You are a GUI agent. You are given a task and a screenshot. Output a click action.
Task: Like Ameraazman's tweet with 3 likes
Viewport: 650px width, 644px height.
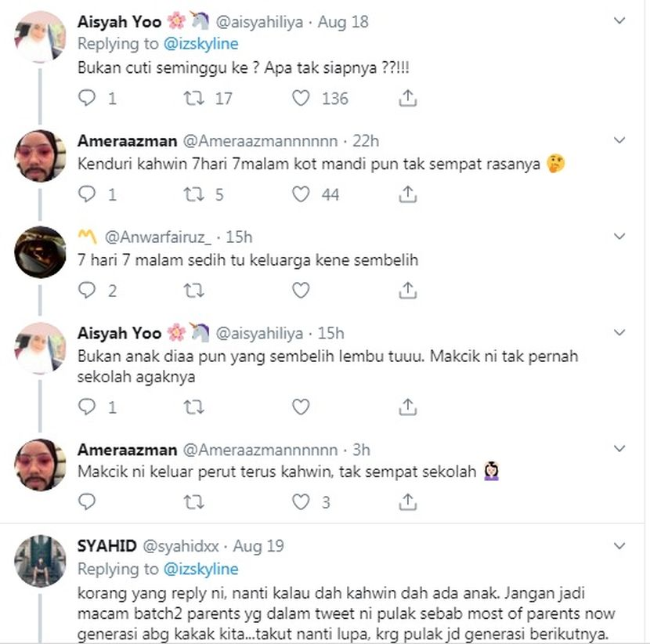[301, 501]
